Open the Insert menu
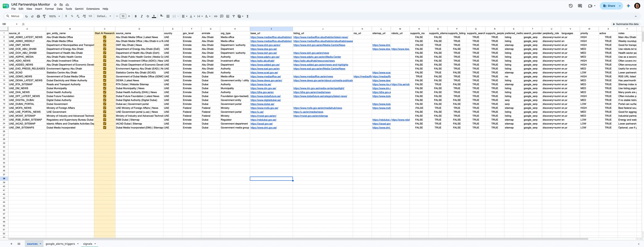 pyautogui.click(x=38, y=9)
